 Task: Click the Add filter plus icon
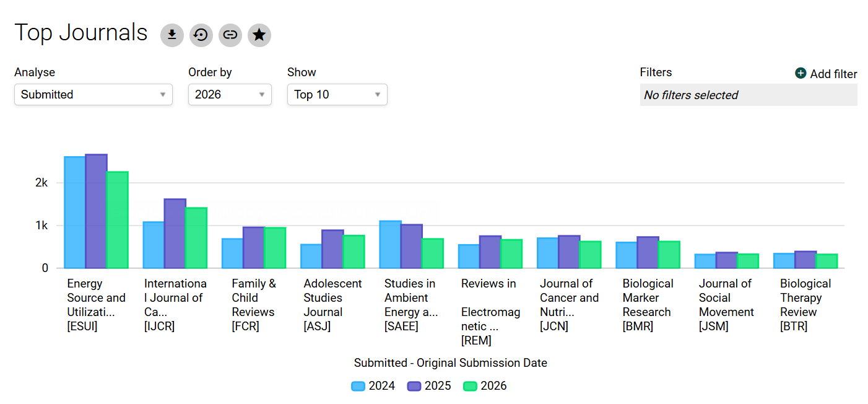coord(801,73)
